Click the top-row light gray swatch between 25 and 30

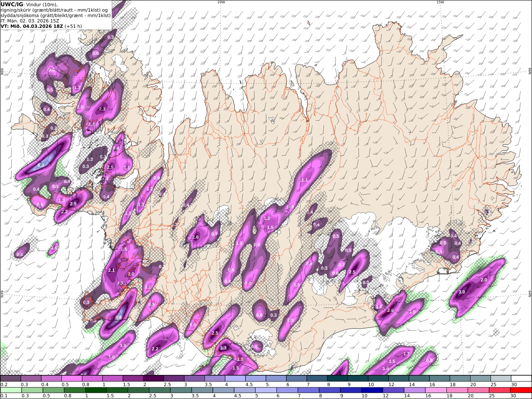tap(501, 379)
